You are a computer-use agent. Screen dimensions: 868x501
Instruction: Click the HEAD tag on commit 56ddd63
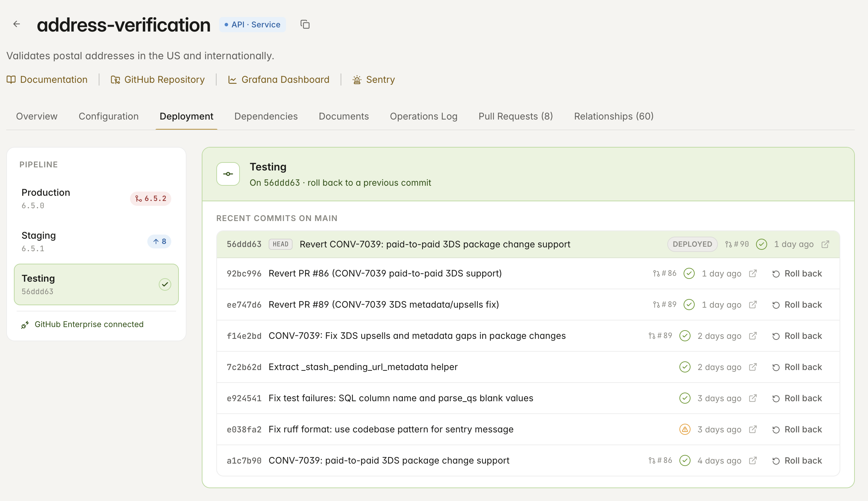(280, 244)
